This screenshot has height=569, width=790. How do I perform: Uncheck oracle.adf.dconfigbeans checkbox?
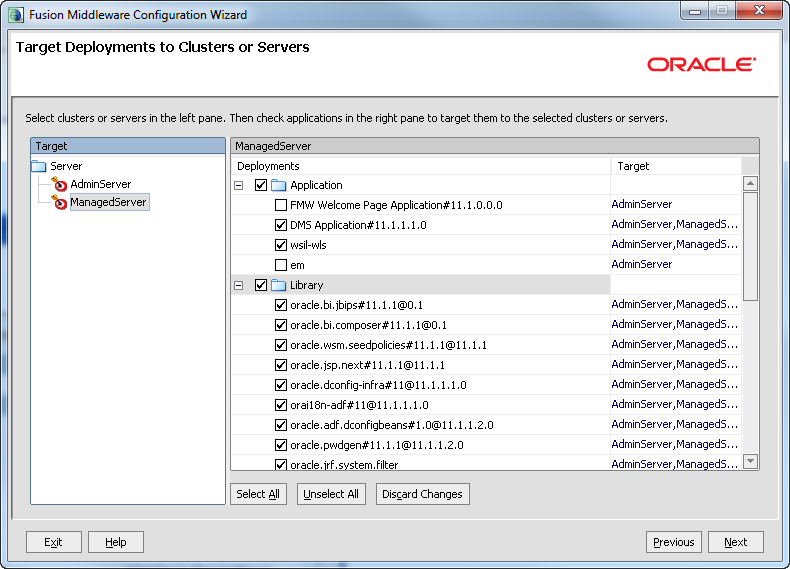(x=281, y=425)
